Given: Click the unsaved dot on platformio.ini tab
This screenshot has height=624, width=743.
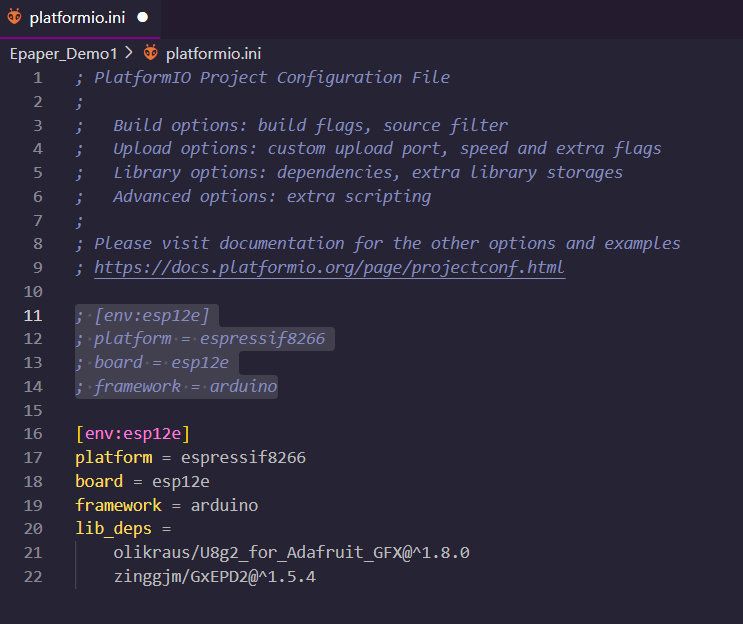Looking at the screenshot, I should pos(142,18).
